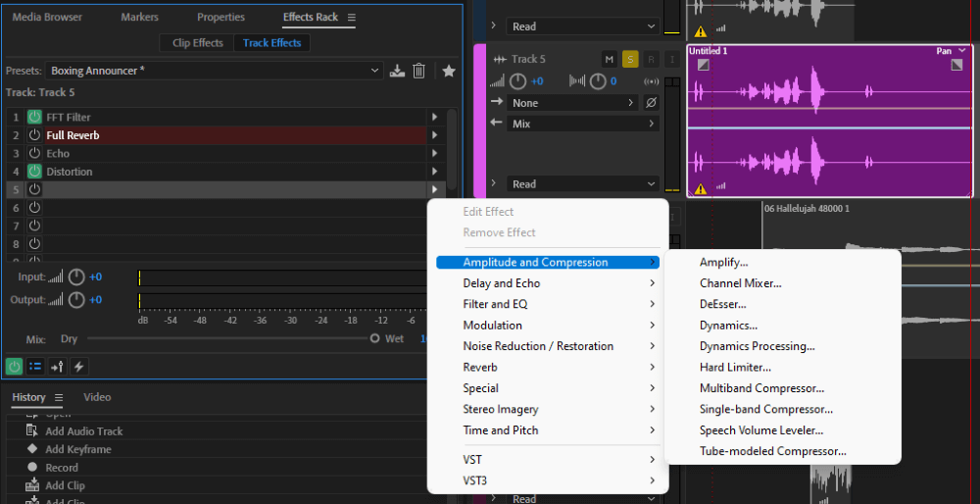Click the rack list view icon
This screenshot has width=980, height=504.
pyautogui.click(x=35, y=367)
